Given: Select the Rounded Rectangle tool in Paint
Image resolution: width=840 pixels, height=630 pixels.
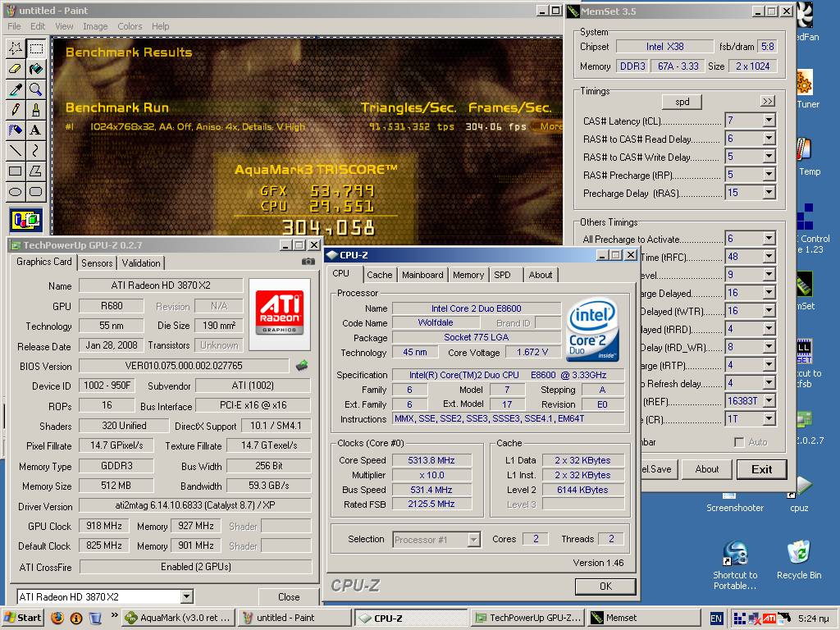Looking at the screenshot, I should [36, 191].
